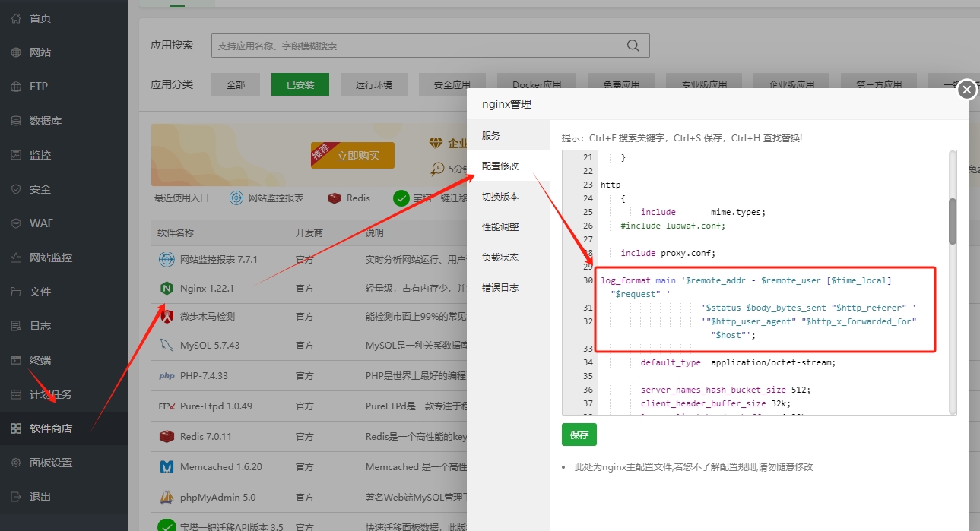
Task: Open MySQL 5.7.43 software name
Action: click(210, 346)
